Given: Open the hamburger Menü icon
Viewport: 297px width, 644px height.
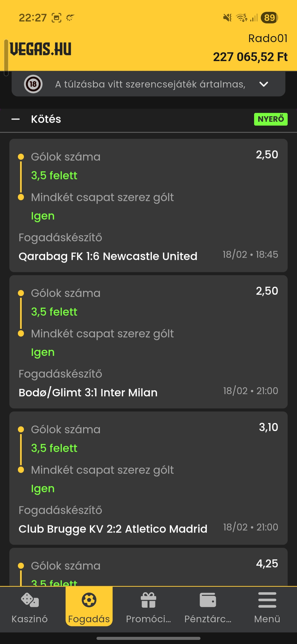Looking at the screenshot, I should [267, 600].
